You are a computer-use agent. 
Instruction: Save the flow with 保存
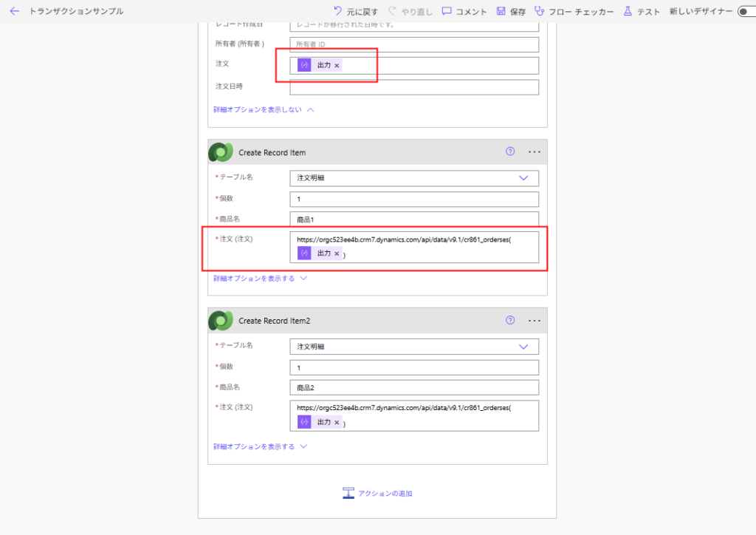click(x=511, y=11)
